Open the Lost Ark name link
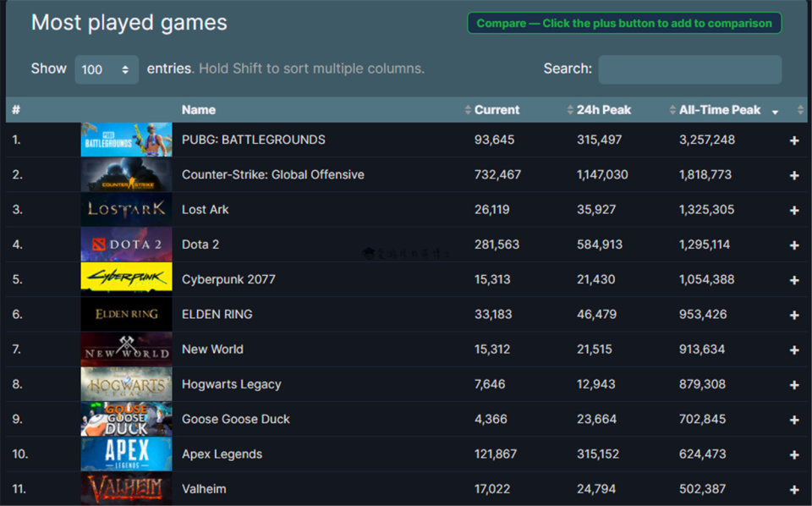Screen dimensions: 812x506 coord(205,209)
